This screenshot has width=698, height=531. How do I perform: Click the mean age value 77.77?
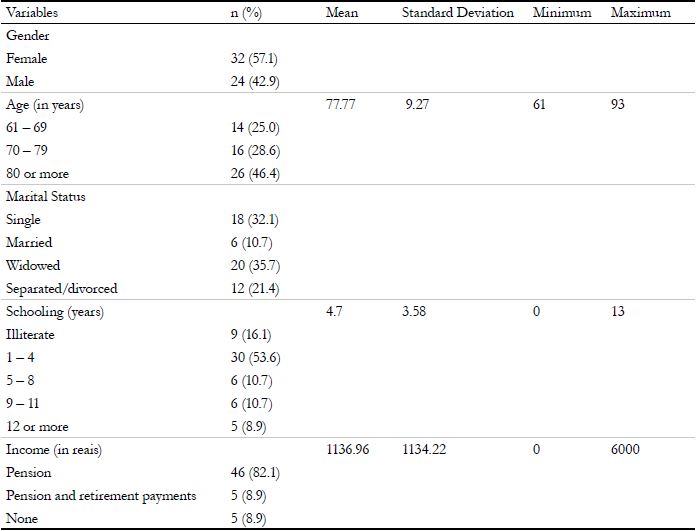[342, 105]
